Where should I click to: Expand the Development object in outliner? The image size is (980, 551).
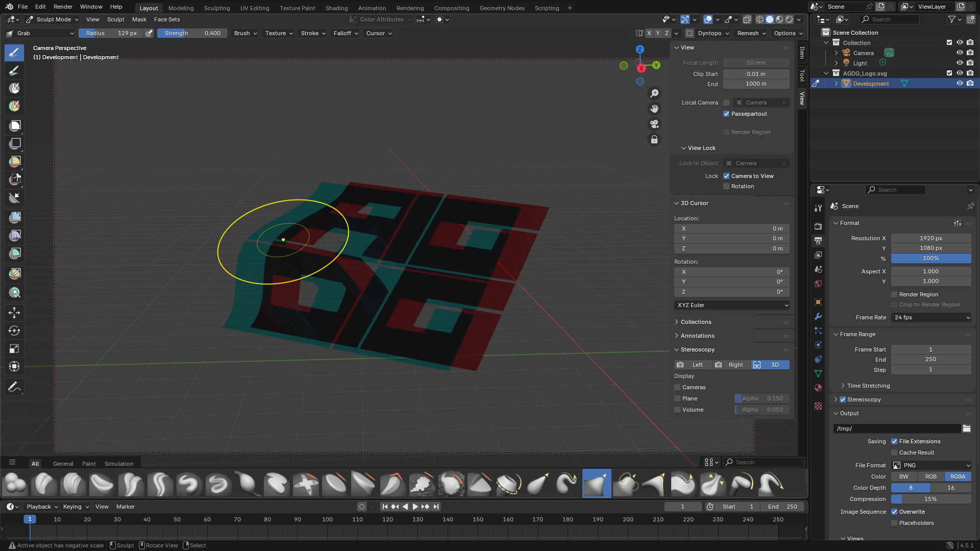[x=836, y=84]
